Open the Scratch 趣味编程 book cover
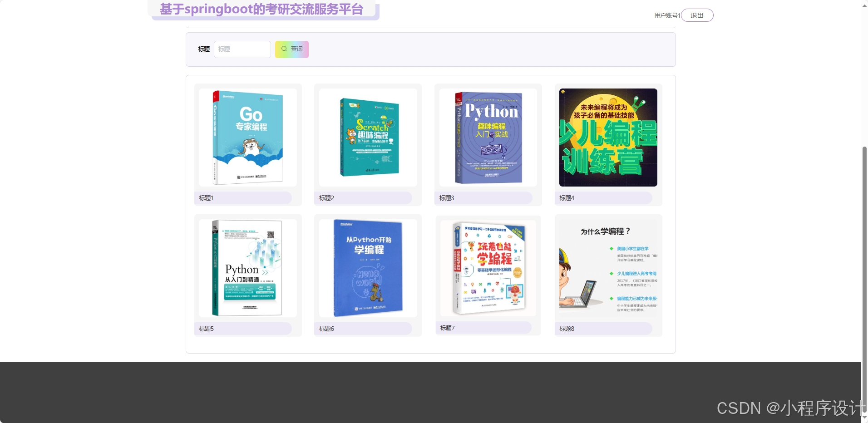The width and height of the screenshot is (868, 423). click(x=368, y=138)
